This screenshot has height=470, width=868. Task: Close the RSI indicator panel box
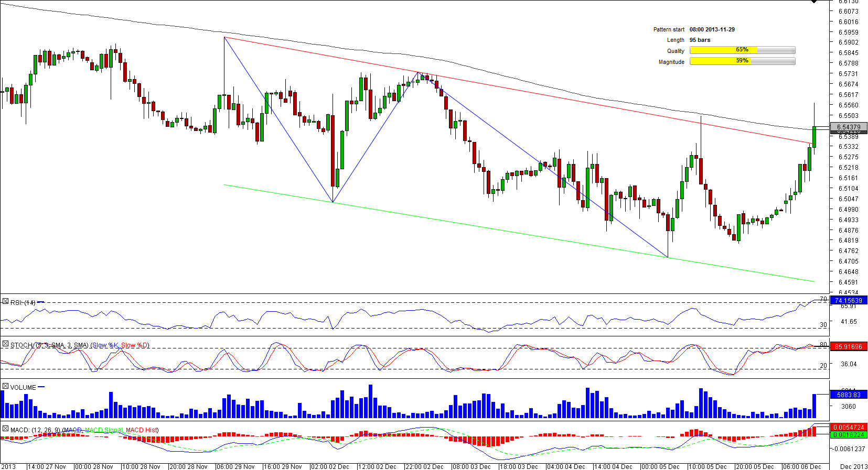click(x=5, y=302)
